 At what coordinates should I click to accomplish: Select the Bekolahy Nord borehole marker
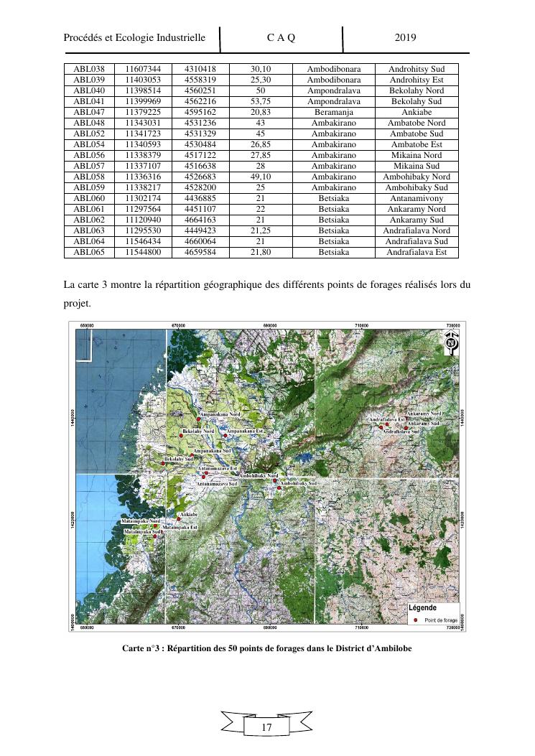point(180,435)
